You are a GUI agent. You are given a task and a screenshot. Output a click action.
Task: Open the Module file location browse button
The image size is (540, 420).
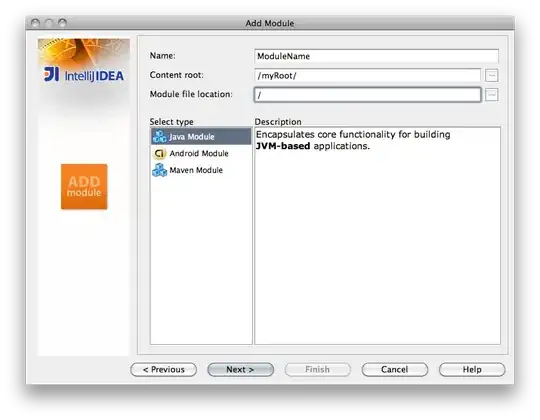coord(491,95)
